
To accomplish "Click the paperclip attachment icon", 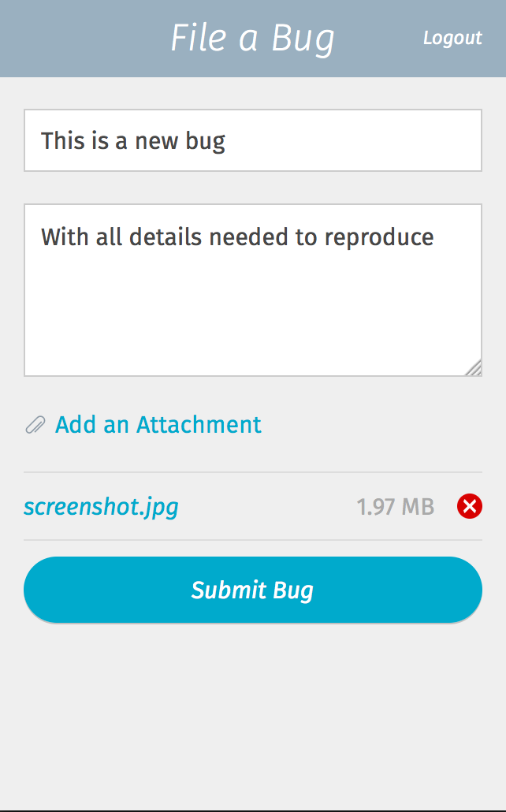I will 35,426.
